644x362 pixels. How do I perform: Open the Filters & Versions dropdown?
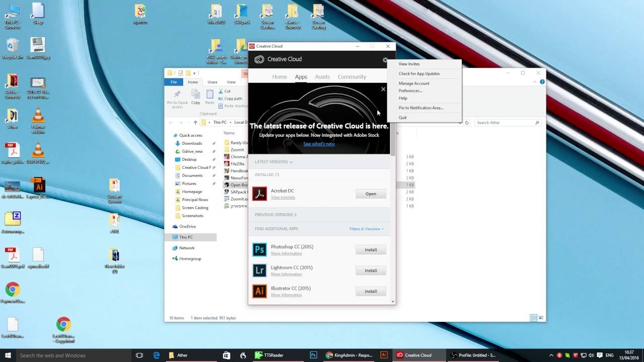click(x=366, y=229)
